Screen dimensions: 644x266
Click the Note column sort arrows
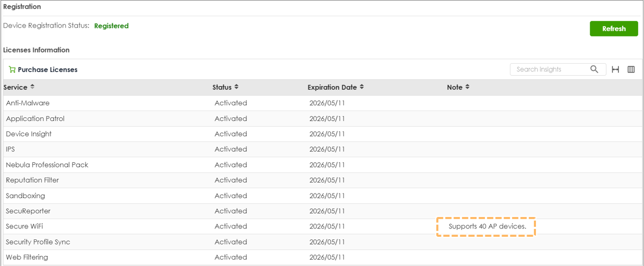468,87
